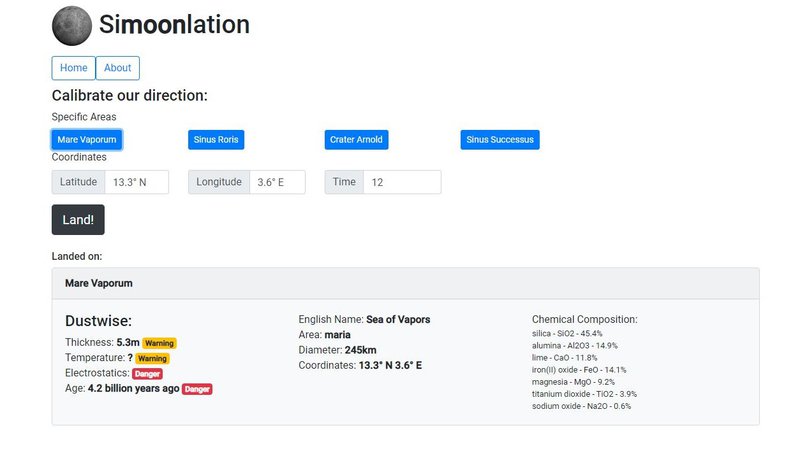
Task: Edit the Time value field
Action: [402, 182]
